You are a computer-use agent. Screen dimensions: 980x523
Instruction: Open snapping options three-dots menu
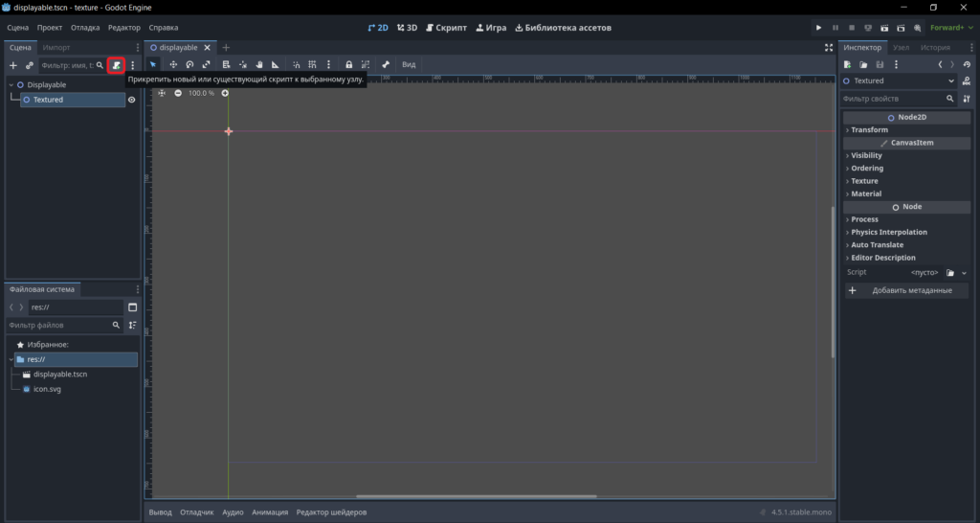pos(328,64)
